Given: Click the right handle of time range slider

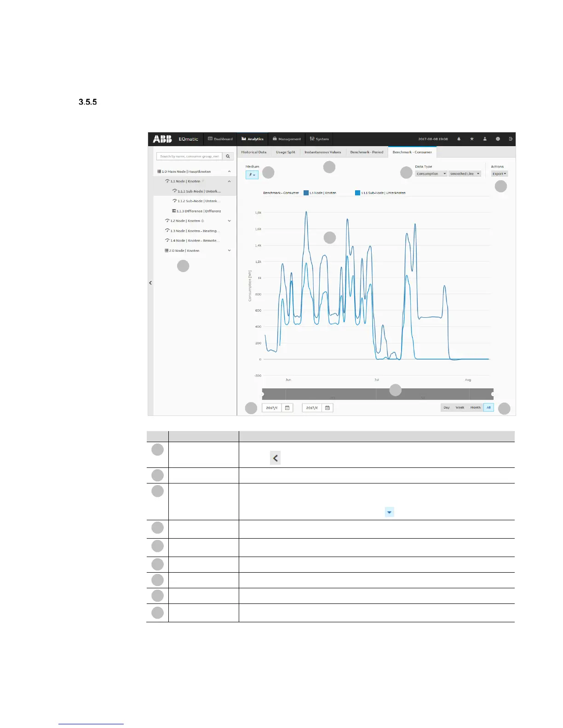Looking at the screenshot, I should 493,394.
